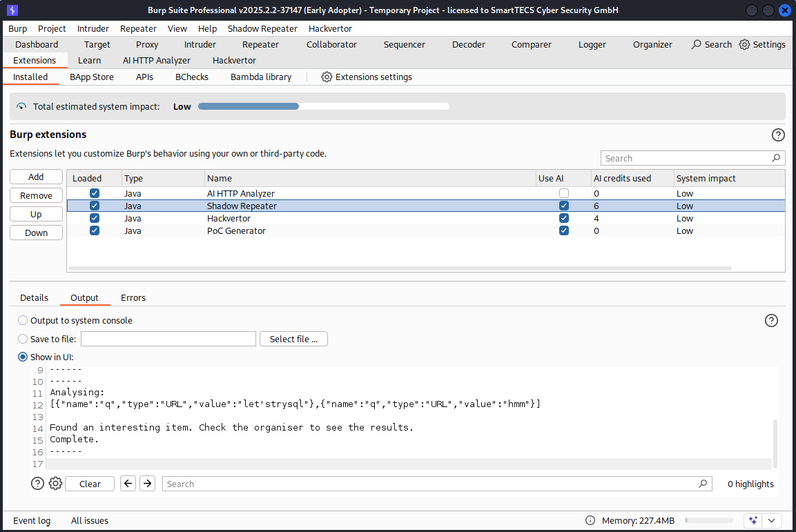Enable Use AI for AI HTTP Analyzer
The image size is (796, 532).
pos(564,193)
